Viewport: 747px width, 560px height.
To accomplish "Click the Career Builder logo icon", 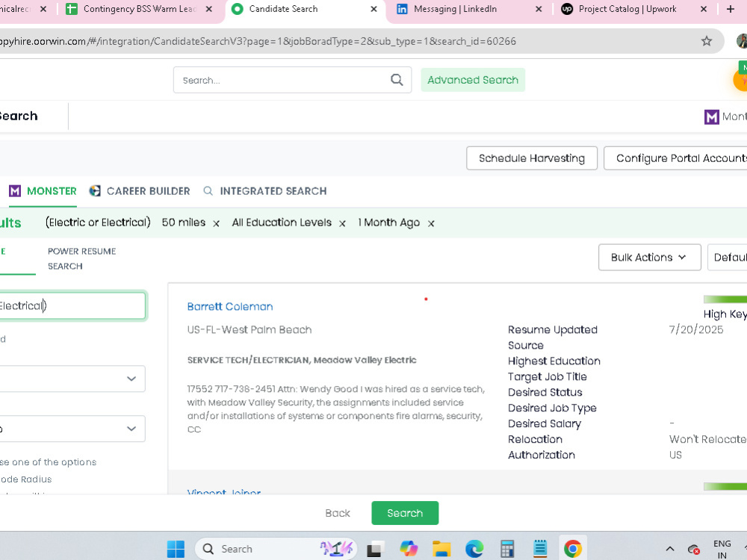I will (x=95, y=191).
